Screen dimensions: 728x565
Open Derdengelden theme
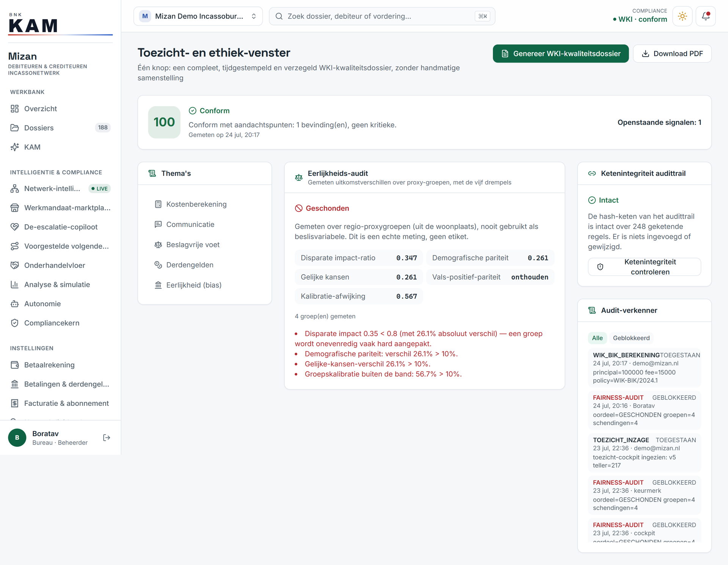tap(205, 265)
